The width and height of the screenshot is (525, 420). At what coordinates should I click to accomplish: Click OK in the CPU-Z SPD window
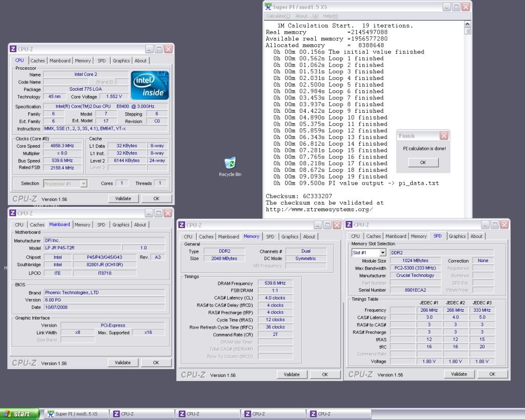492,374
